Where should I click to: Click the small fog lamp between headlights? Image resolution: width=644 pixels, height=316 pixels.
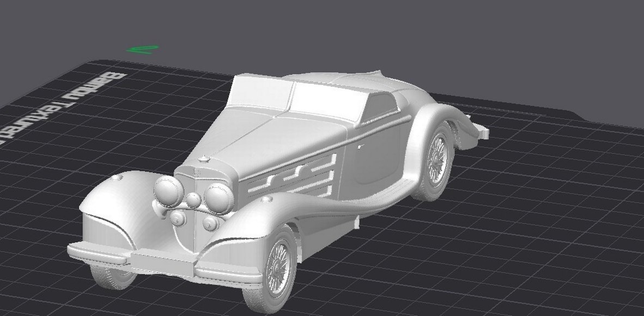tap(193, 200)
